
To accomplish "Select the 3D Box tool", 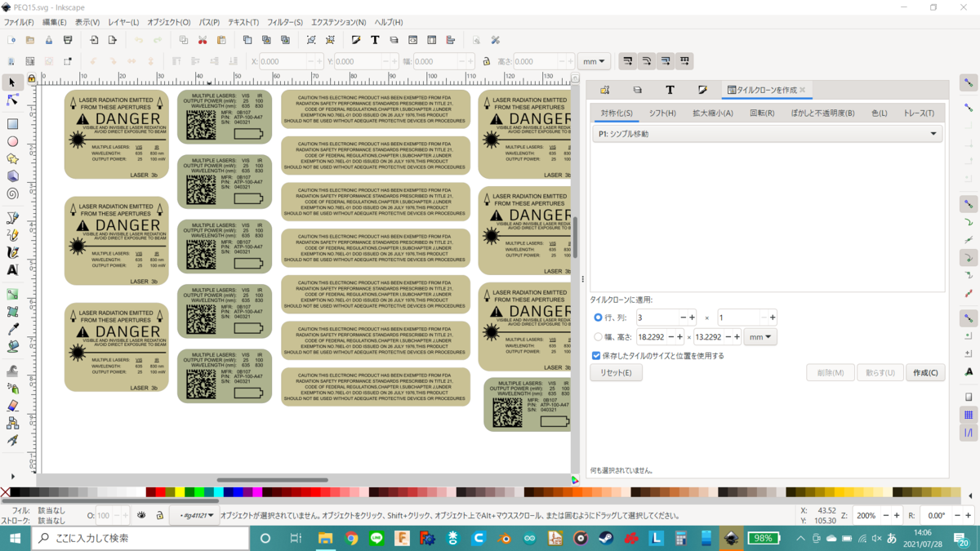I will [x=12, y=176].
